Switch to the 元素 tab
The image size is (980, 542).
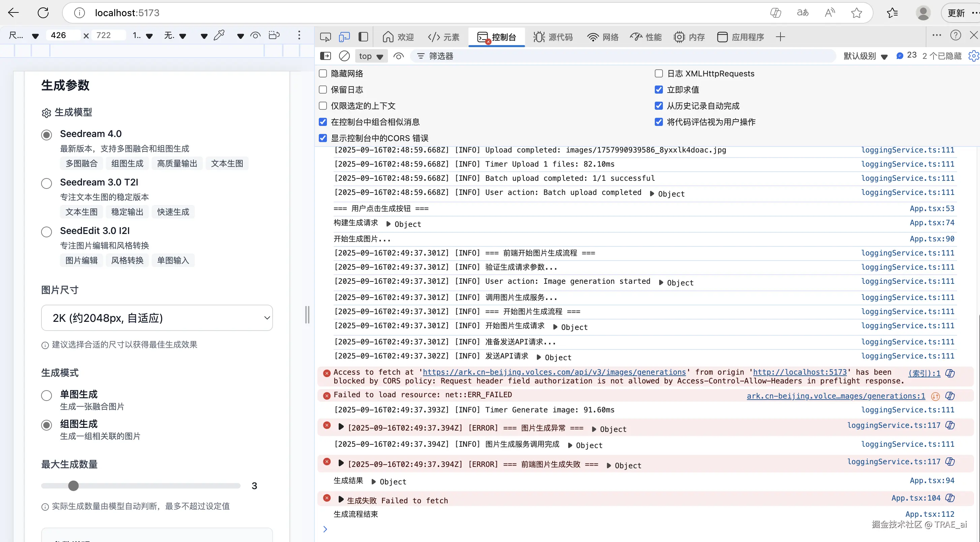coord(443,37)
